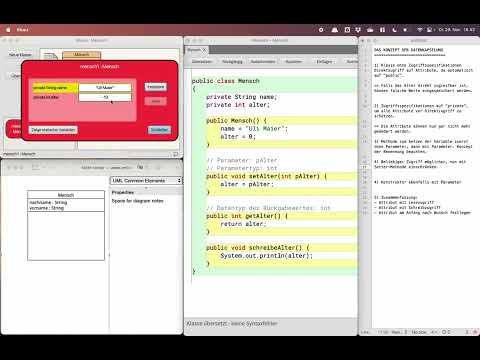This screenshot has height=360, width=480.
Task: Click the Wi-Fi icon in the menu bar
Action: (x=420, y=30)
